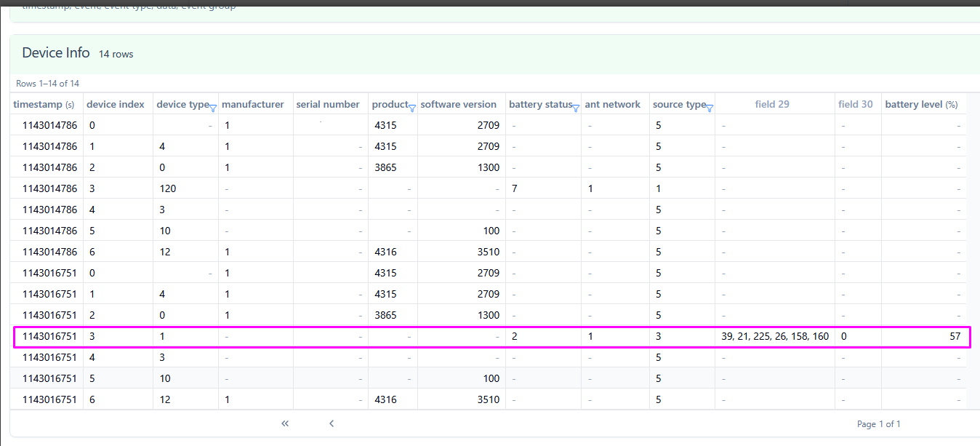Go to previous page with single chevron
The height and width of the screenshot is (446, 980).
(x=332, y=423)
